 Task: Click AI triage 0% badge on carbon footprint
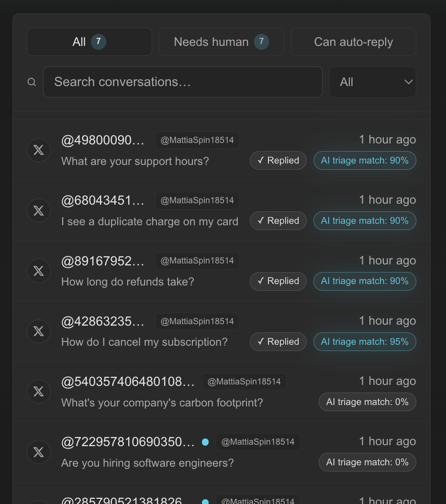tap(367, 402)
